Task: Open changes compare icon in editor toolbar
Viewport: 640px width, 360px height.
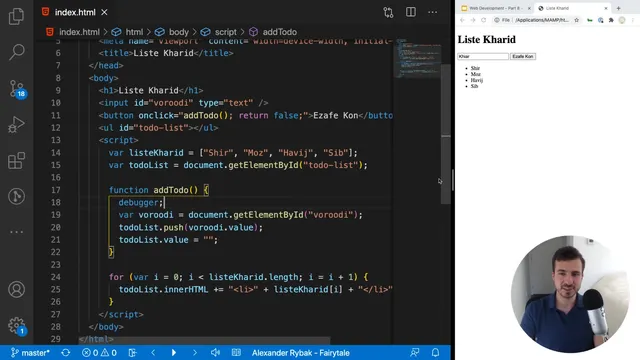Action: (x=388, y=12)
